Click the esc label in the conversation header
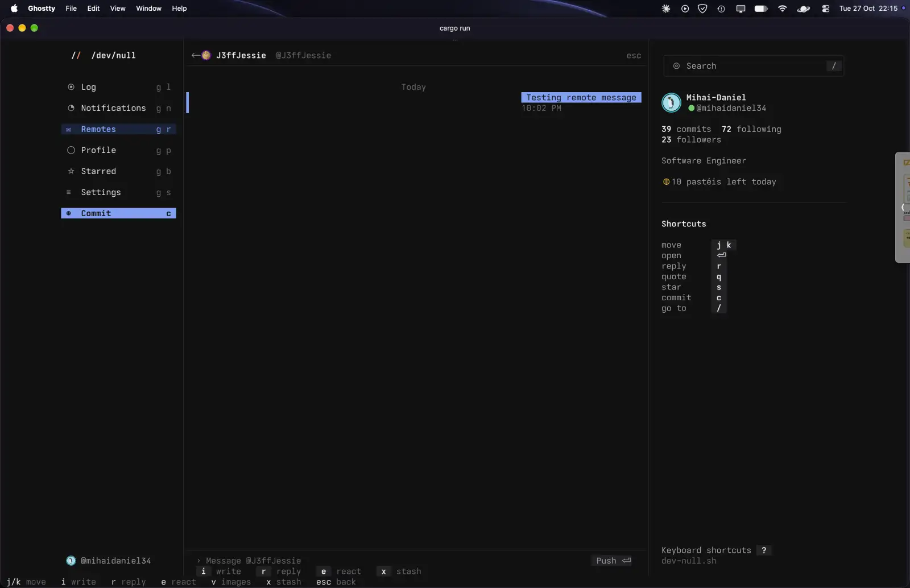Viewport: 910px width, 588px height. tap(634, 55)
